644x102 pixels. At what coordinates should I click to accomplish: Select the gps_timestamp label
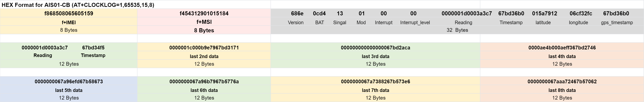coord(617,23)
